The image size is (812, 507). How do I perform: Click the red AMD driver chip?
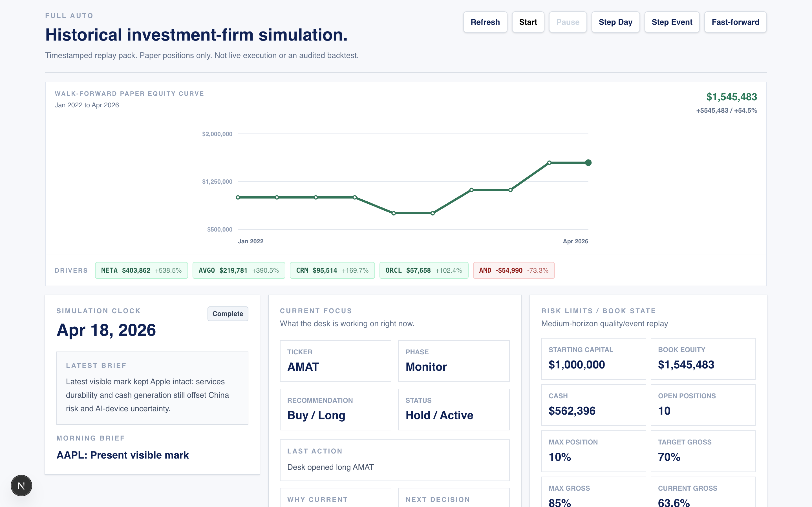(513, 270)
